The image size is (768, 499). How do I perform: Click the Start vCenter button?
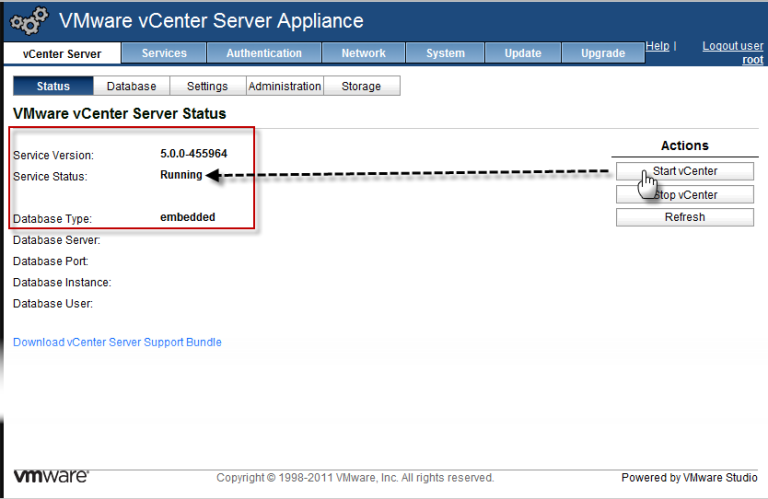click(x=685, y=171)
